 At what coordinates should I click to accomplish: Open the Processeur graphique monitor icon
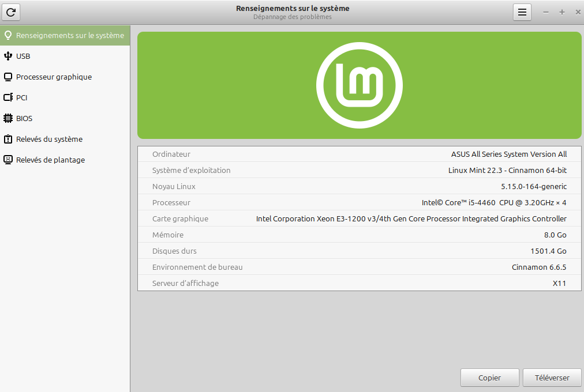pos(8,77)
